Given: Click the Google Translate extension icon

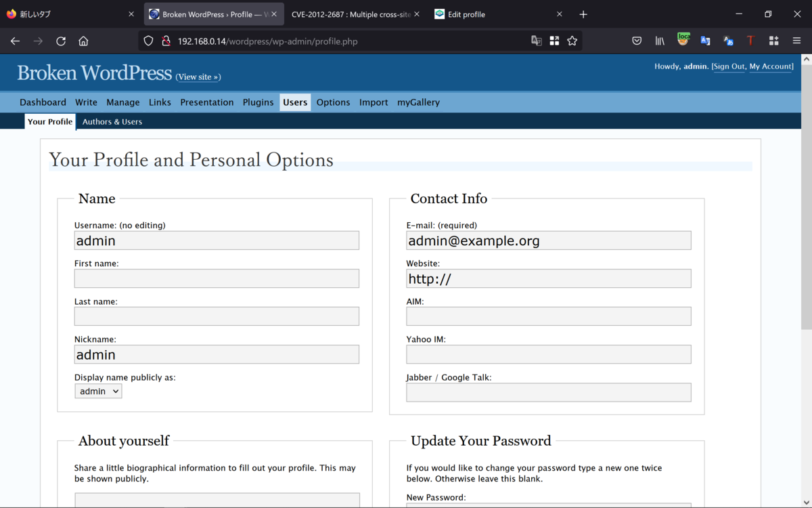Looking at the screenshot, I should 706,41.
